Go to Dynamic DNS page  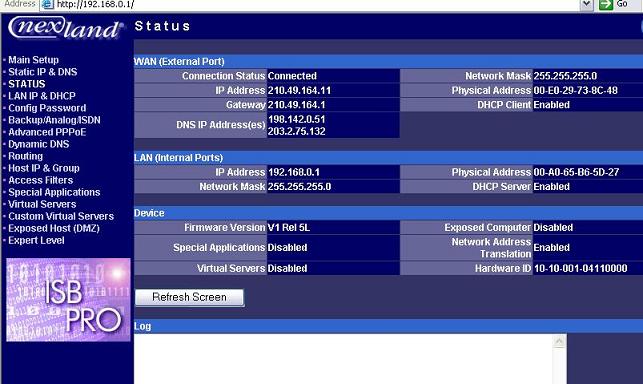(39, 144)
